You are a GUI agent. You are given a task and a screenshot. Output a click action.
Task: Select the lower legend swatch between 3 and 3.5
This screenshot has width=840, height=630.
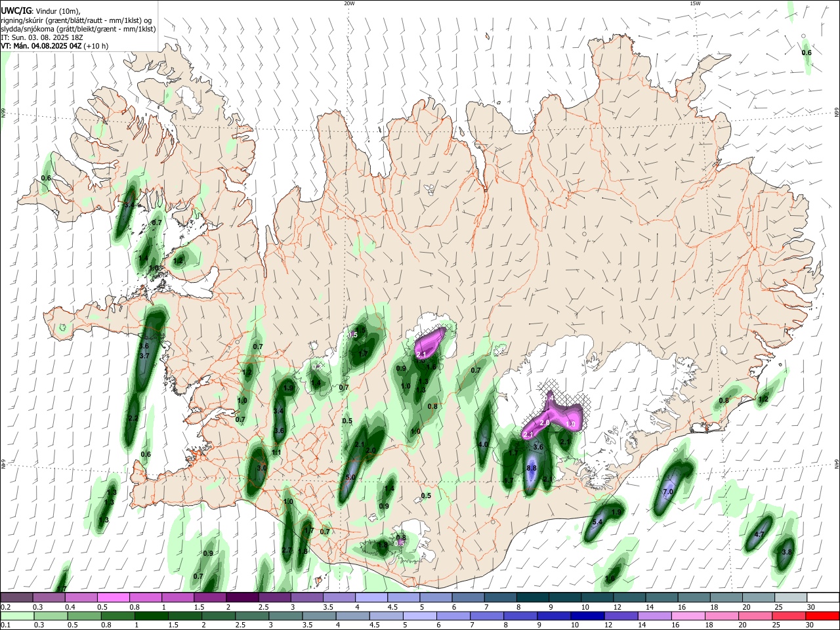[x=285, y=616]
